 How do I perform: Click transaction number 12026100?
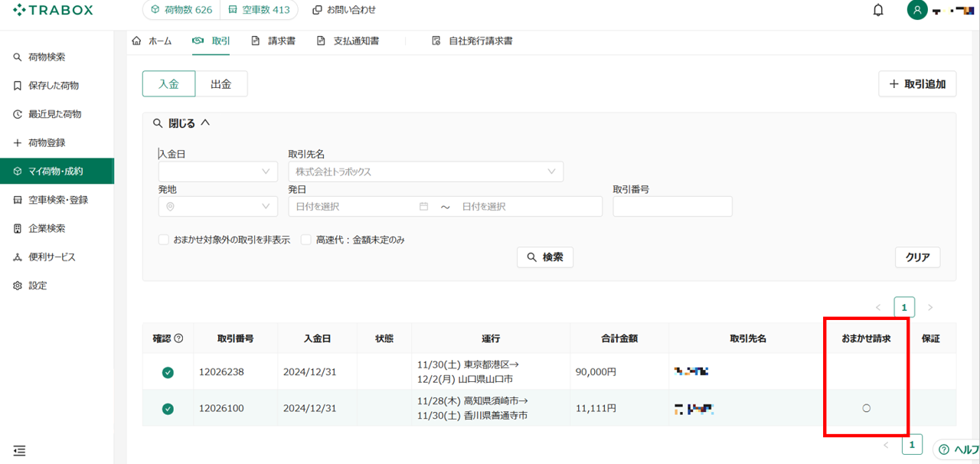pyautogui.click(x=221, y=409)
